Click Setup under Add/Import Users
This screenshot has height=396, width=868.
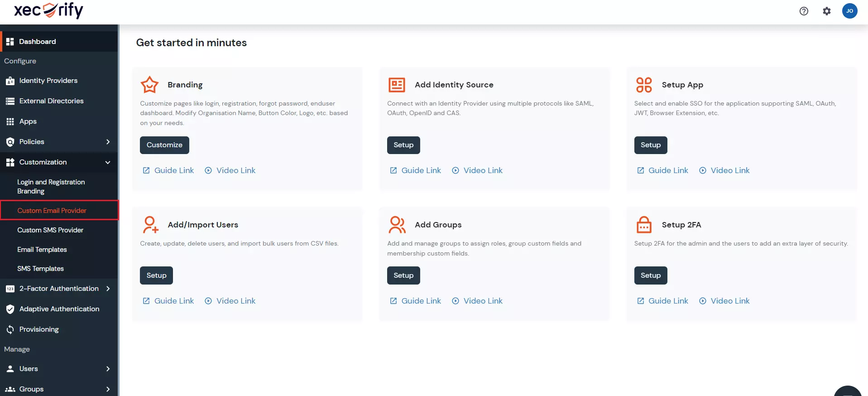tap(156, 275)
